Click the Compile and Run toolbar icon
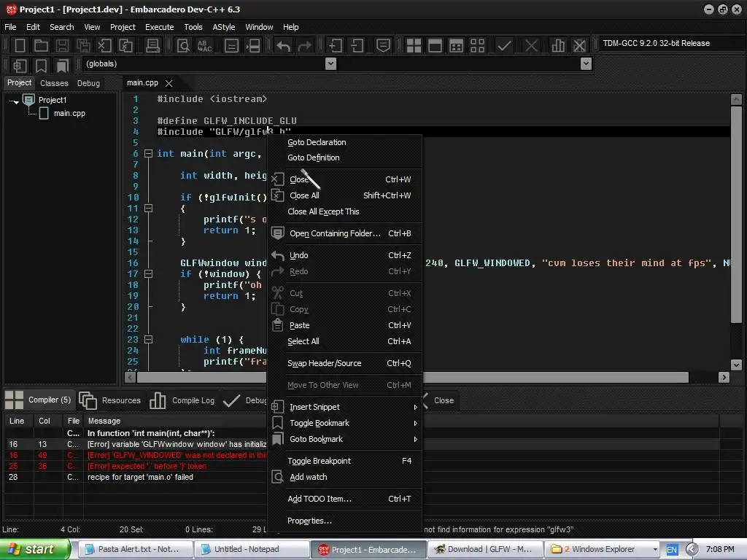 click(457, 46)
